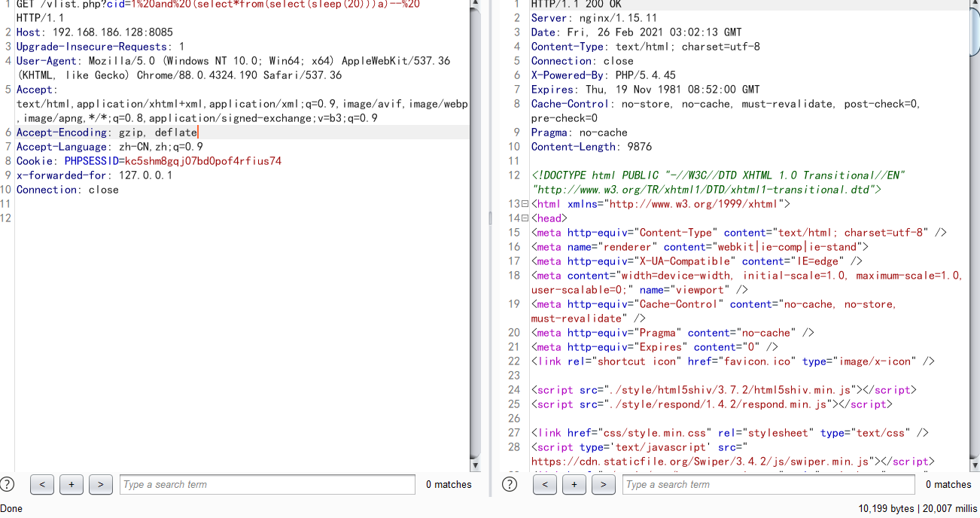Click response pane scrollbar down arrow
Screen dimensions: 980x518
click(x=975, y=465)
